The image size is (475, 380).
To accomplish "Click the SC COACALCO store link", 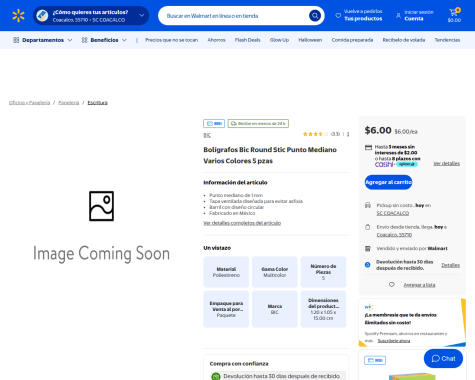I will point(393,213).
